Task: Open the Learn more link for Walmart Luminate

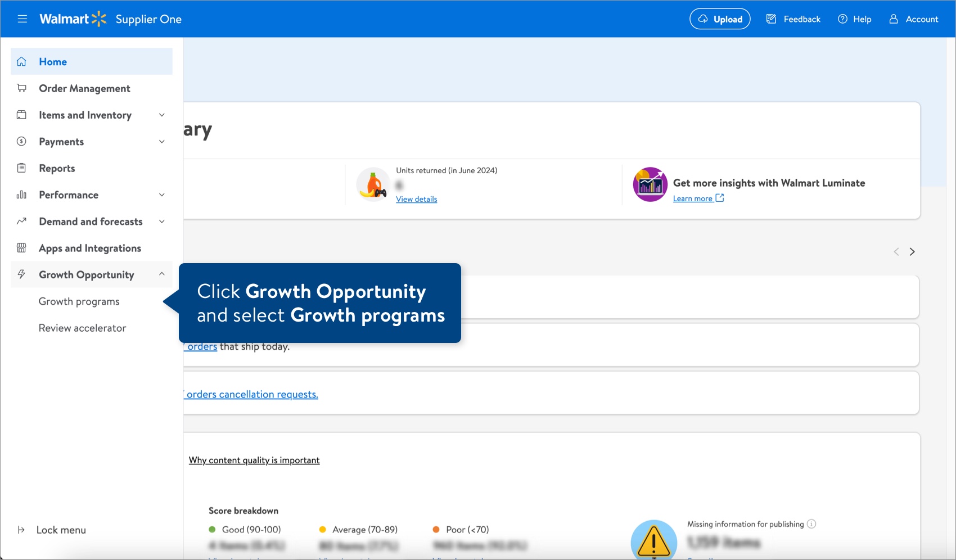Action: click(x=694, y=198)
